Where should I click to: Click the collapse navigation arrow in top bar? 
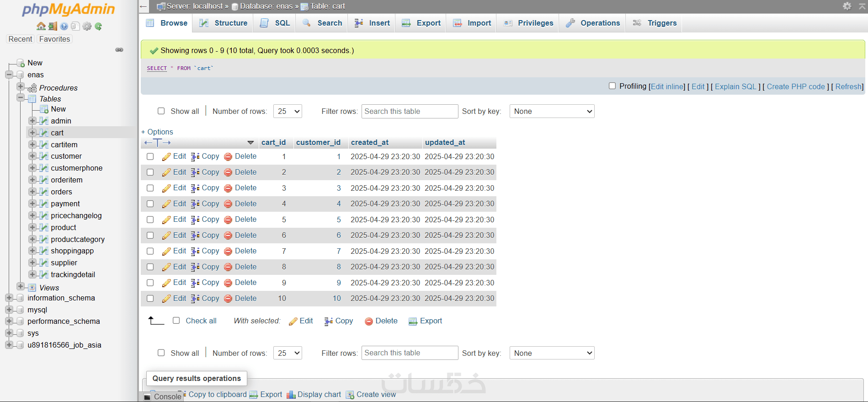[144, 6]
